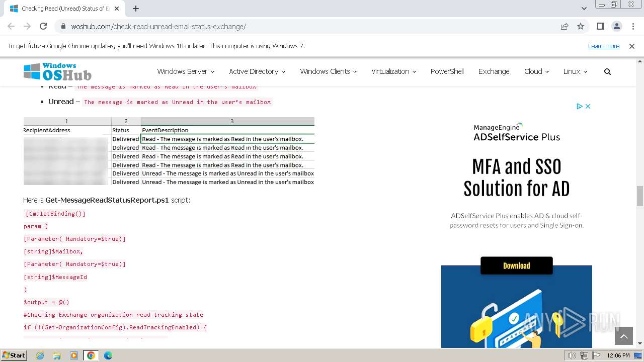Expand the Virtualization menu
The width and height of the screenshot is (644, 362).
click(x=393, y=71)
